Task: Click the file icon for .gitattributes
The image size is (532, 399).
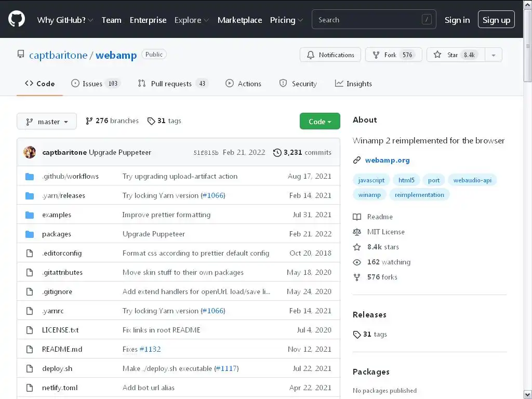Action: point(30,272)
